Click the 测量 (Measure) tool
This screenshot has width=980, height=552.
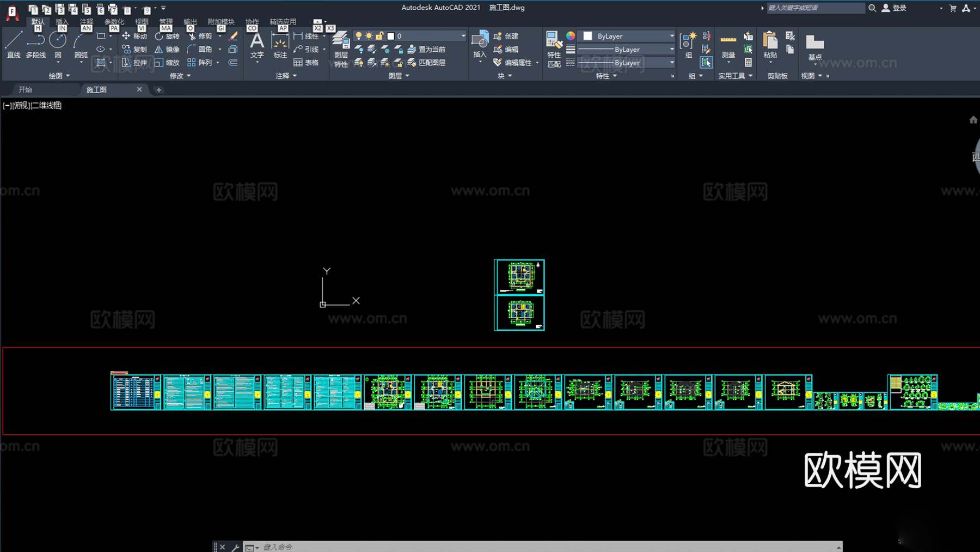728,45
